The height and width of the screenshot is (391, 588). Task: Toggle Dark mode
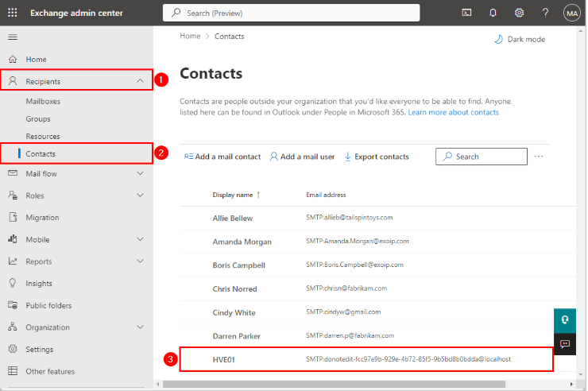519,39
